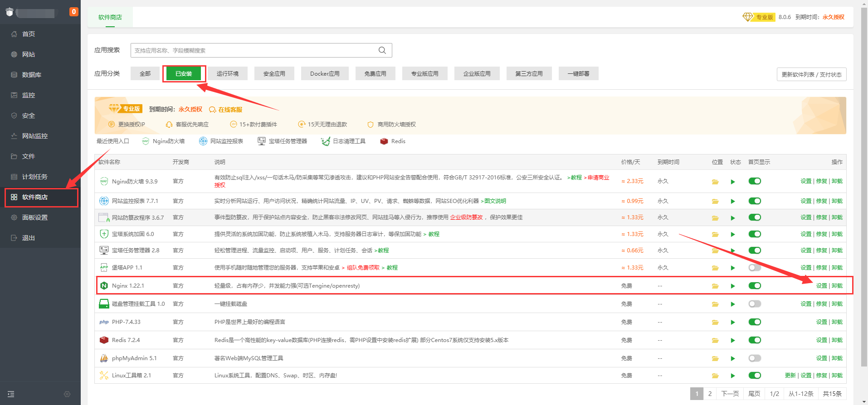Click the phpMyAdmin sailboat icon

[x=104, y=358]
